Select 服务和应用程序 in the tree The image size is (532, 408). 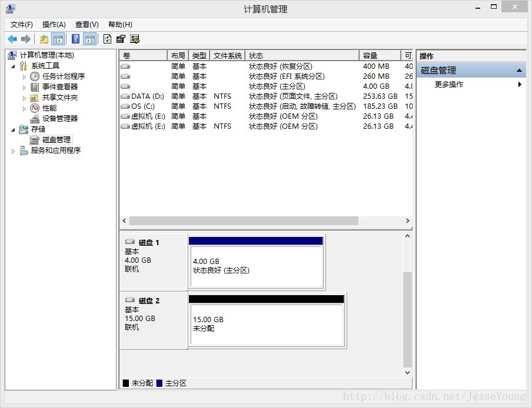[56, 150]
